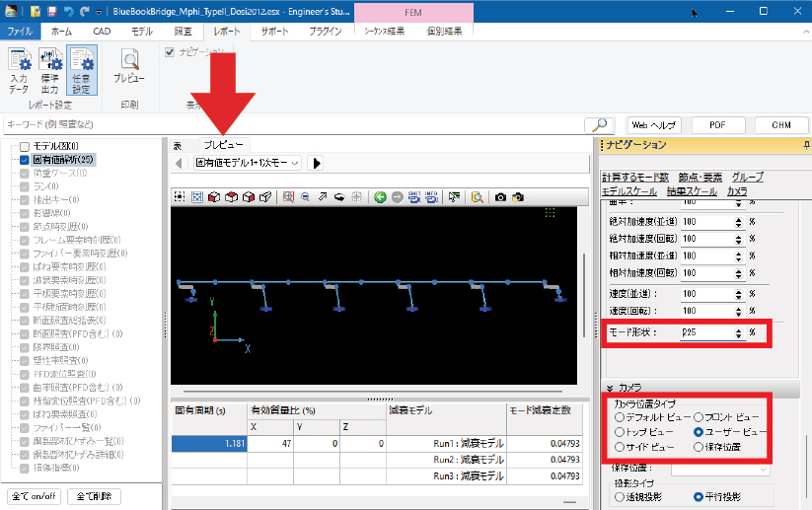Collapse the カメラ section expander
The height and width of the screenshot is (510, 812).
(x=610, y=388)
